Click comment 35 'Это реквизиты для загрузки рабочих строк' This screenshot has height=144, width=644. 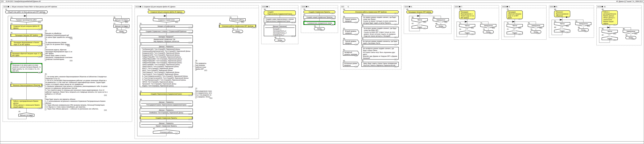pyautogui.click(x=202, y=66)
